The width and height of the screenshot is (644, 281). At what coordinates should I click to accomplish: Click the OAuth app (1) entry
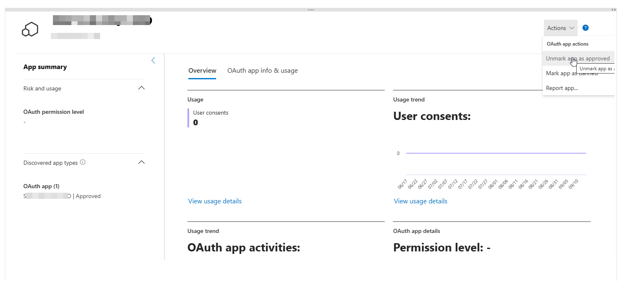point(41,186)
